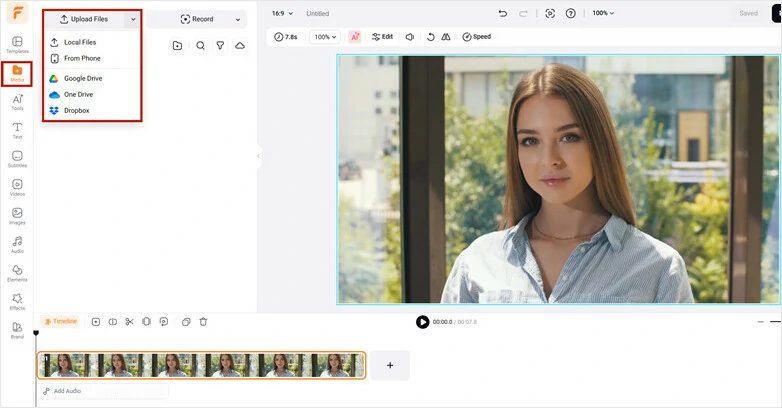
Task: Open the Images sidebar panel
Action: (17, 216)
